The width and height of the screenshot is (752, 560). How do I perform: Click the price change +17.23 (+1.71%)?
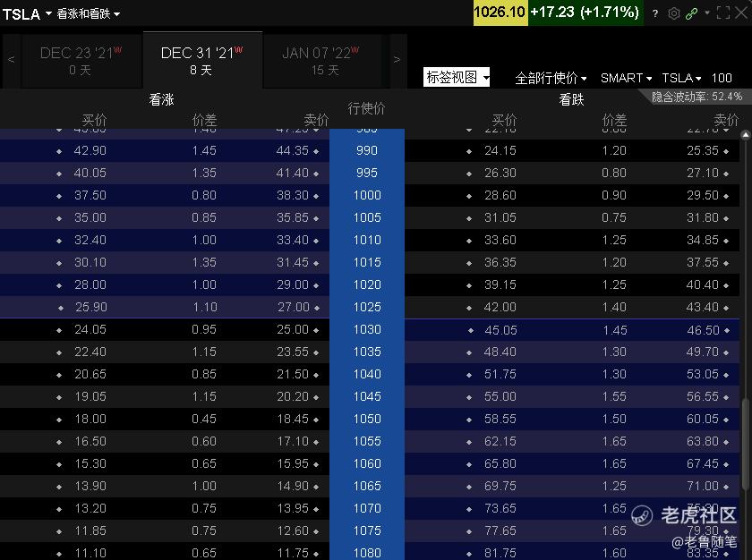[585, 12]
